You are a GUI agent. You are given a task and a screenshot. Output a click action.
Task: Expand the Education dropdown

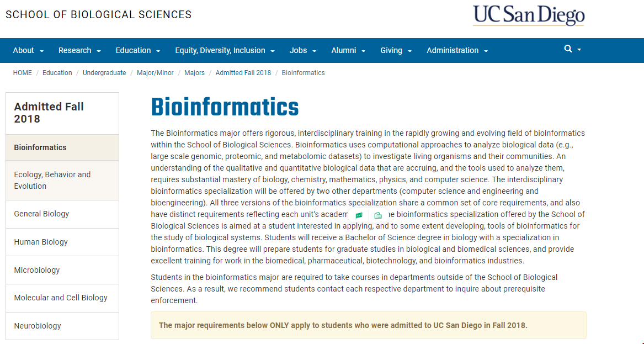[x=134, y=50]
